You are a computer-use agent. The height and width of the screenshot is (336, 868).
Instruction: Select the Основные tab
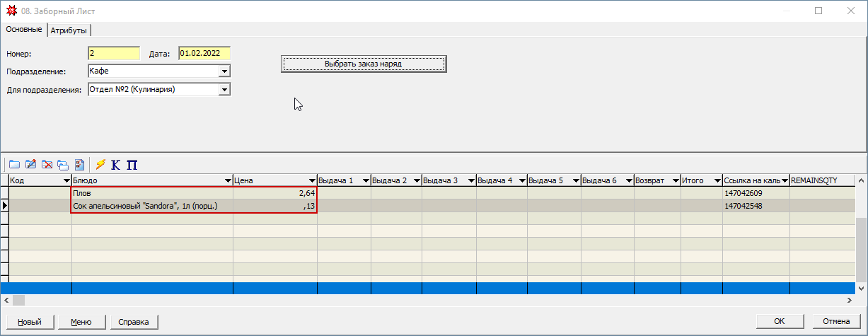click(23, 30)
